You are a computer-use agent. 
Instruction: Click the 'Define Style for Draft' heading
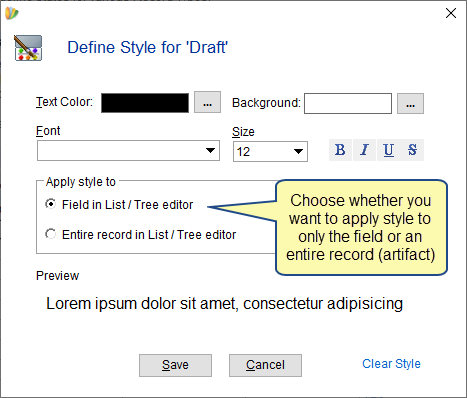tap(148, 47)
